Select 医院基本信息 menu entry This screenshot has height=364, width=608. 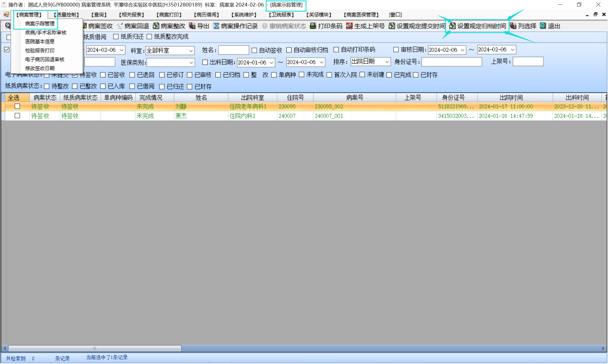40,42
